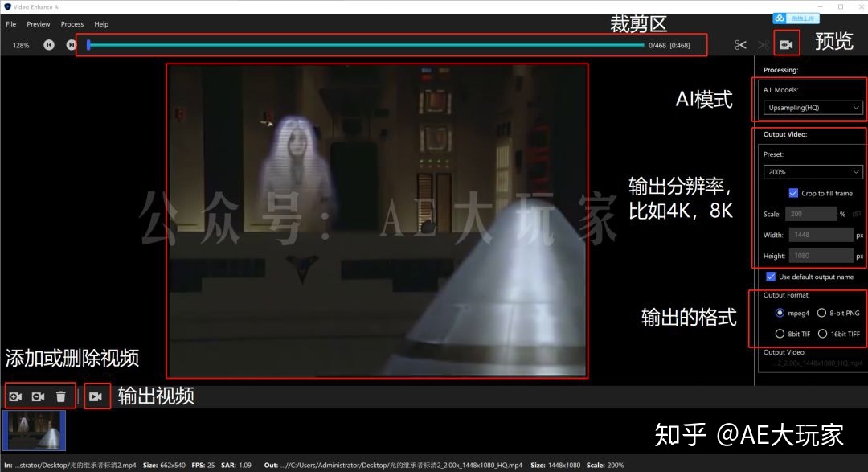Click the main video preview frame
The image size is (868, 472).
[x=377, y=220]
